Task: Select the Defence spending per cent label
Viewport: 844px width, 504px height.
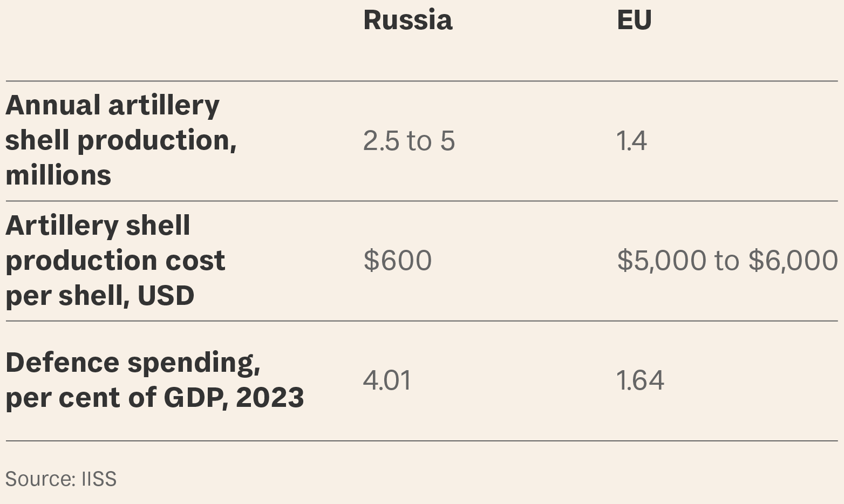Action: tap(155, 380)
